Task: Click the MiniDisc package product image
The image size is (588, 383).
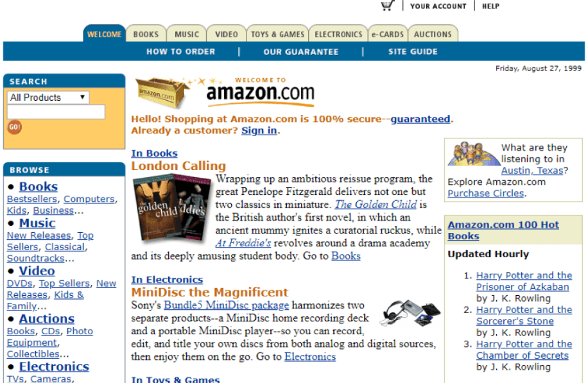Action: [410, 313]
